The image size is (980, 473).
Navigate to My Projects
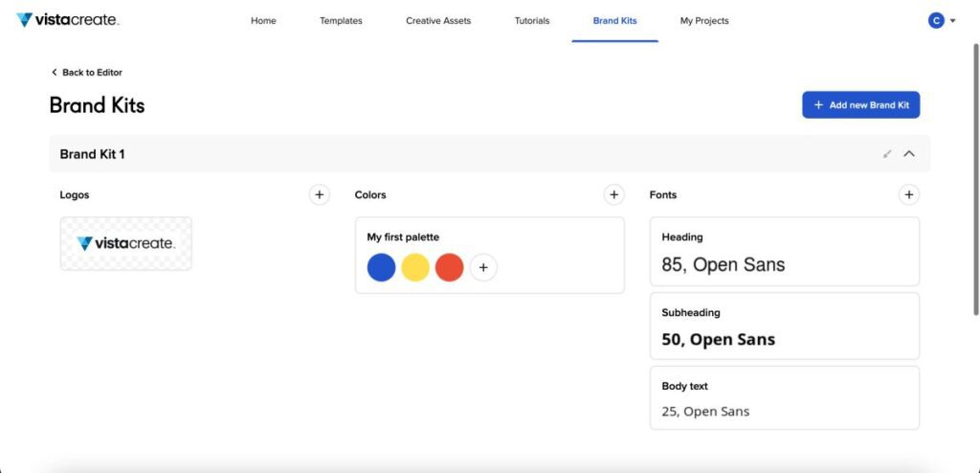pos(704,21)
